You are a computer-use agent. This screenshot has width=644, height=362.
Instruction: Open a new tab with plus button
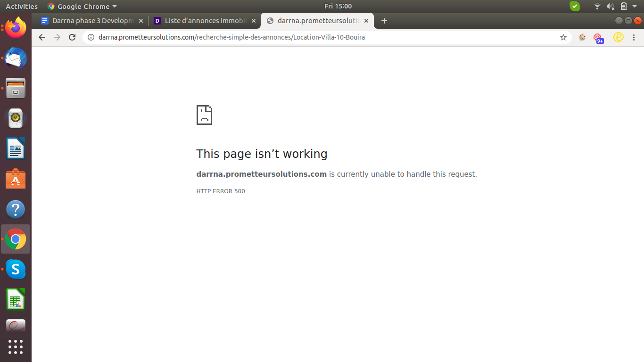(x=384, y=21)
